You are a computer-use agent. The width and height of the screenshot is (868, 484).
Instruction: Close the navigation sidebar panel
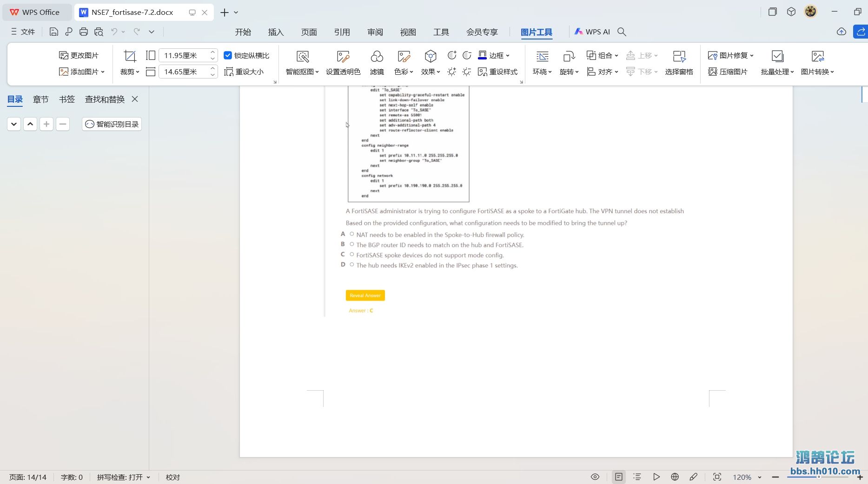click(135, 99)
